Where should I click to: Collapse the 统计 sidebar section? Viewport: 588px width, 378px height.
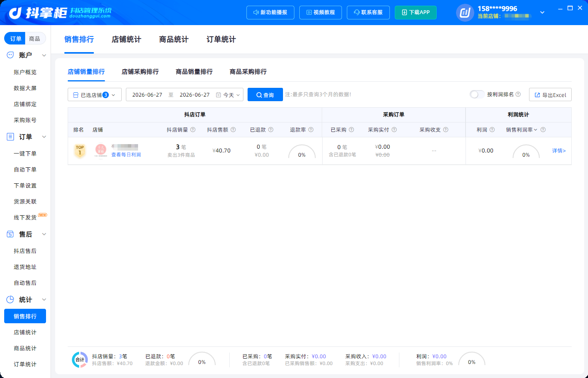(44, 300)
